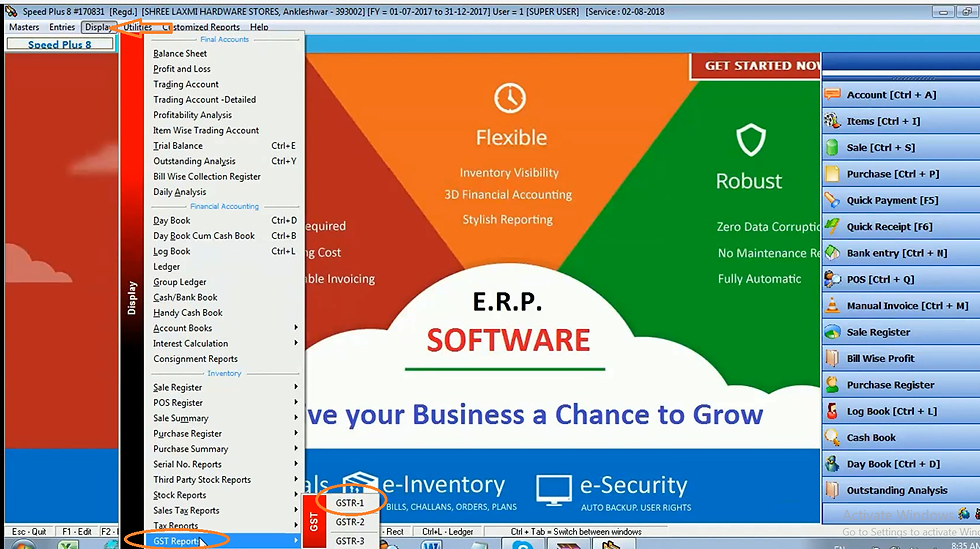Select Ledger menu entry

coord(167,267)
